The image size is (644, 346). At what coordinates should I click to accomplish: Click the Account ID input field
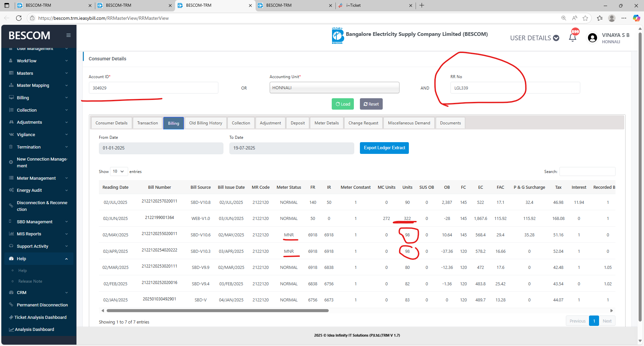(x=153, y=88)
